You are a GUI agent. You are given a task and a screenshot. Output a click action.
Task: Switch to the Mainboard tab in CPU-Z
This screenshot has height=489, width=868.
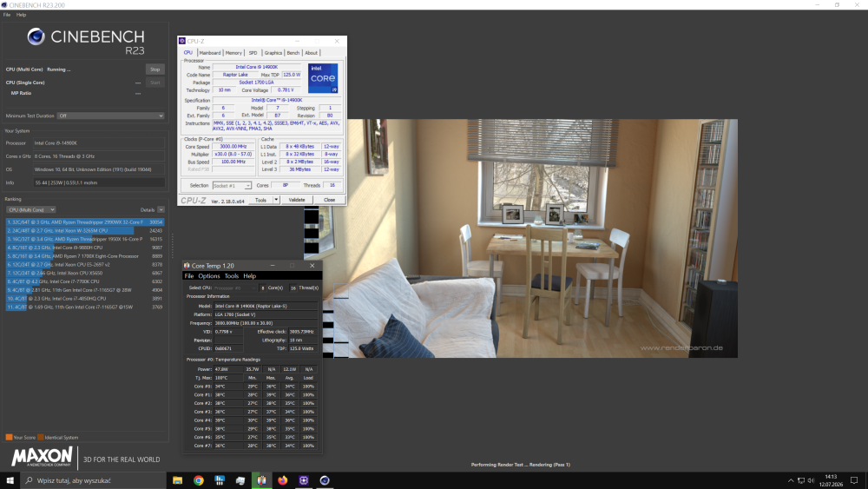tap(210, 53)
